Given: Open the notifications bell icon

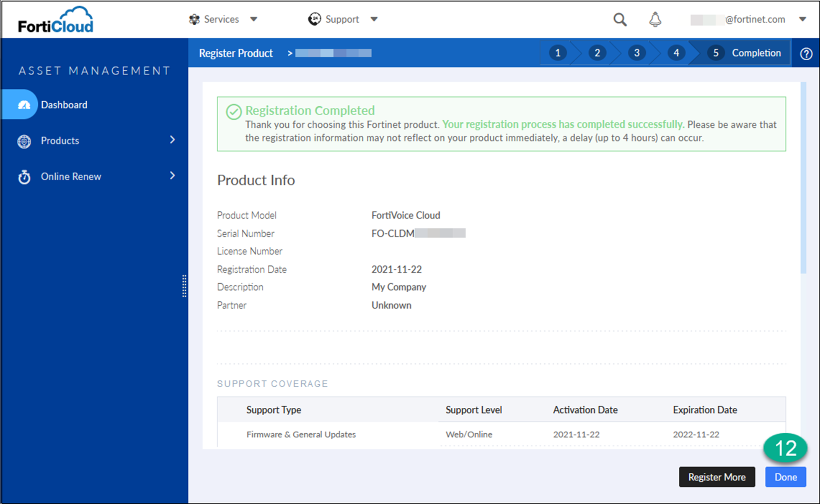Looking at the screenshot, I should click(x=654, y=19).
